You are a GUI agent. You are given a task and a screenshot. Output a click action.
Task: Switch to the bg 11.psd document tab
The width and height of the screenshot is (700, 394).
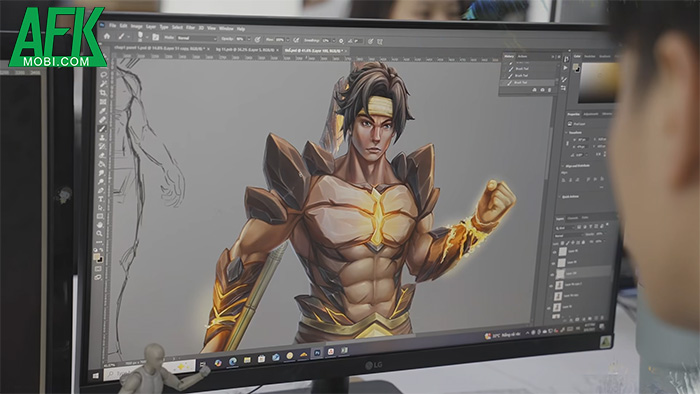[x=245, y=50]
